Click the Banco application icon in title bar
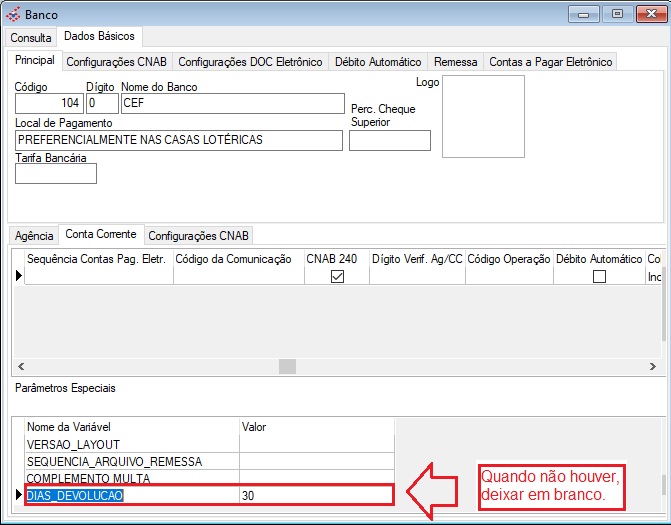The height and width of the screenshot is (525, 671). pyautogui.click(x=12, y=14)
